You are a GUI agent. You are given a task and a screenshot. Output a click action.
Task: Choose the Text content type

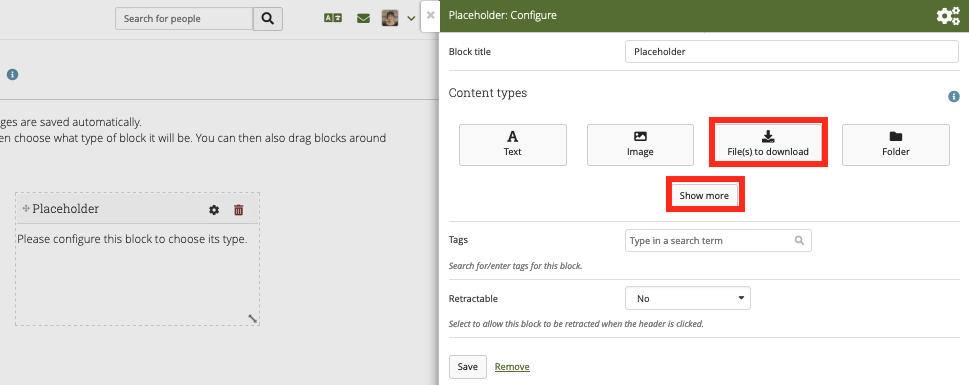[512, 145]
